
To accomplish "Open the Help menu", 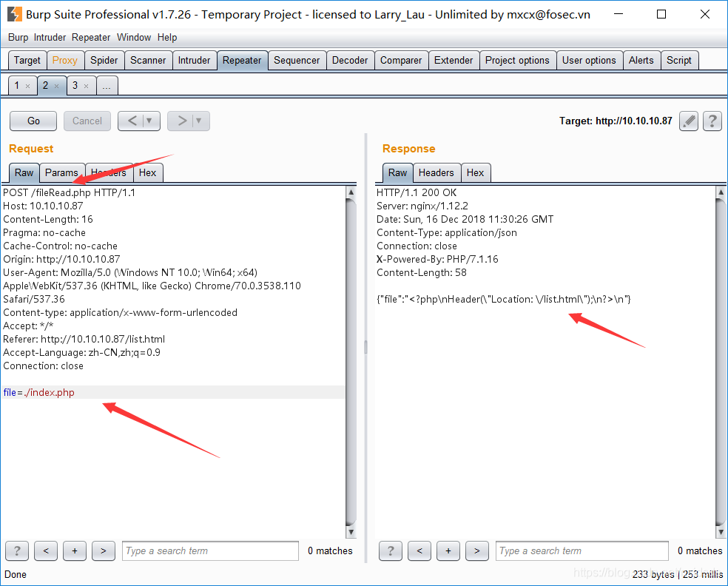I will (167, 38).
